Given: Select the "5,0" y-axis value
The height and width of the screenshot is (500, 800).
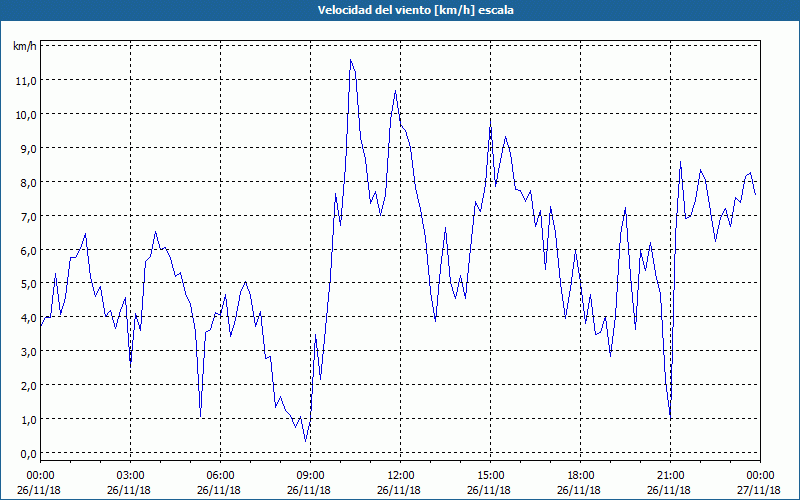Looking at the screenshot, I should click(29, 284).
